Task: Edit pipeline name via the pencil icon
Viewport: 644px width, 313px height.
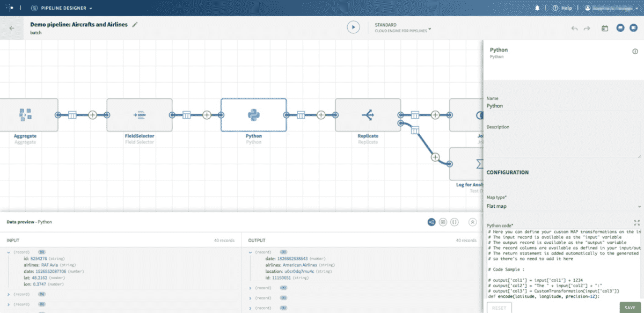Action: [x=135, y=24]
